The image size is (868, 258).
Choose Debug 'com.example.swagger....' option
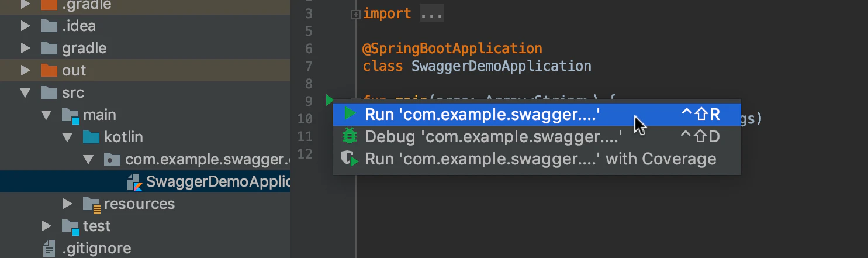pos(537,137)
